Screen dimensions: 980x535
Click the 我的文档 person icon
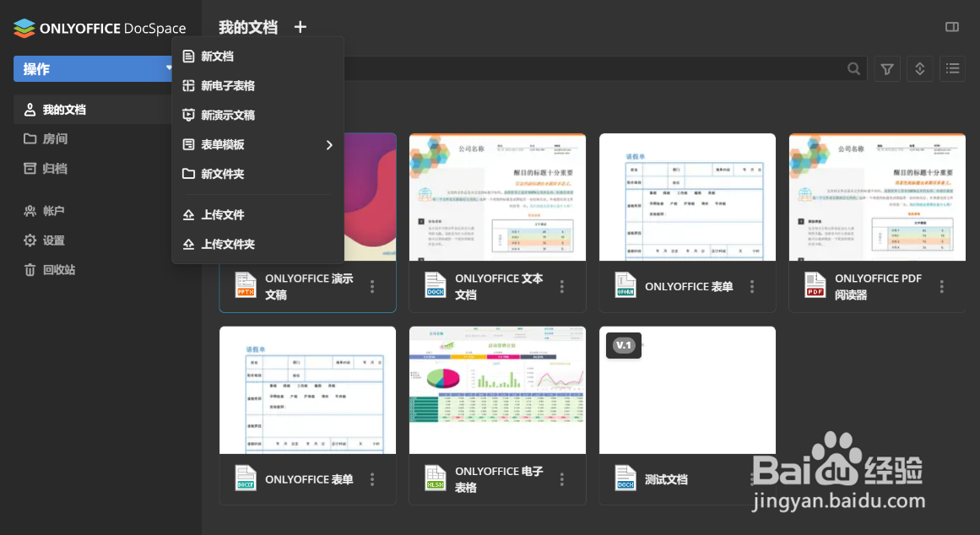[x=30, y=110]
